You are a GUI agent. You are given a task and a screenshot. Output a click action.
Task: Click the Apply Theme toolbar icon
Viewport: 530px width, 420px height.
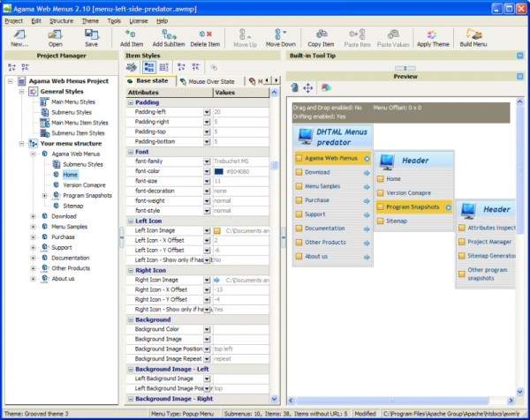[431, 35]
